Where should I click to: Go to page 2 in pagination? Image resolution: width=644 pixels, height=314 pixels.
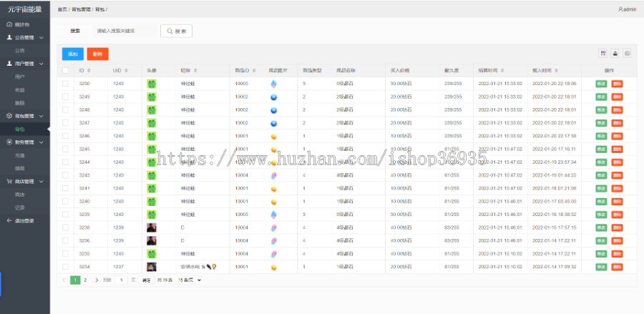[85, 280]
